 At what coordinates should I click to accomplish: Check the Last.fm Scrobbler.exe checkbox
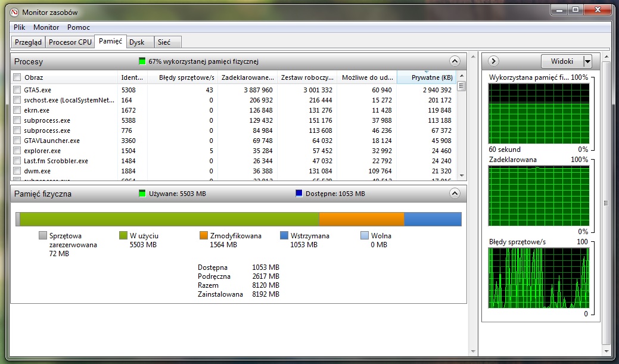17,161
